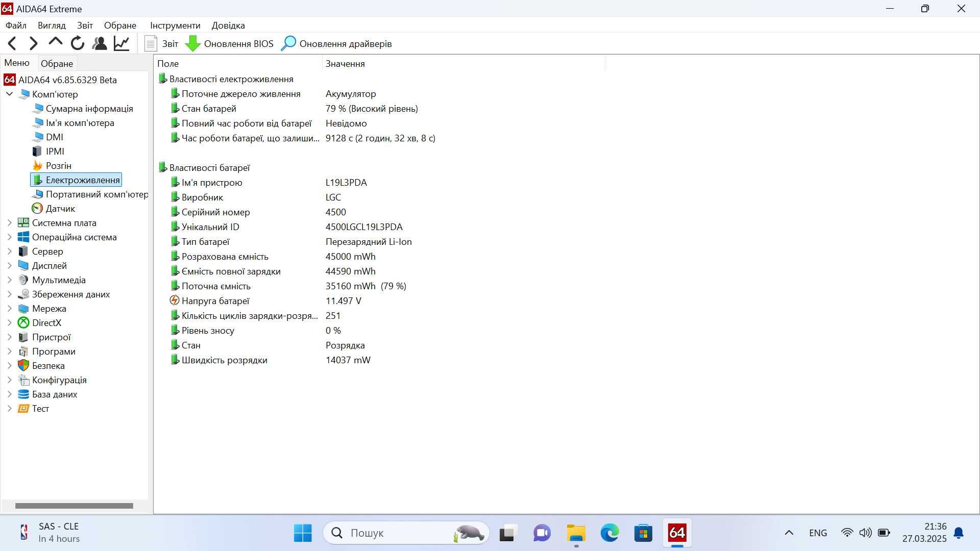This screenshot has width=980, height=551.
Task: Expand the DirectX node
Action: [9, 322]
